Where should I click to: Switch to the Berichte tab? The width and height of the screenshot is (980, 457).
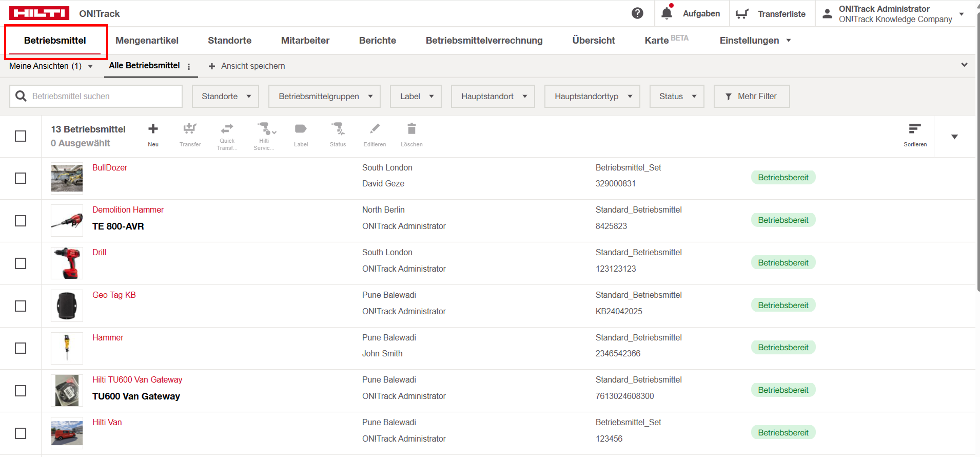[377, 40]
